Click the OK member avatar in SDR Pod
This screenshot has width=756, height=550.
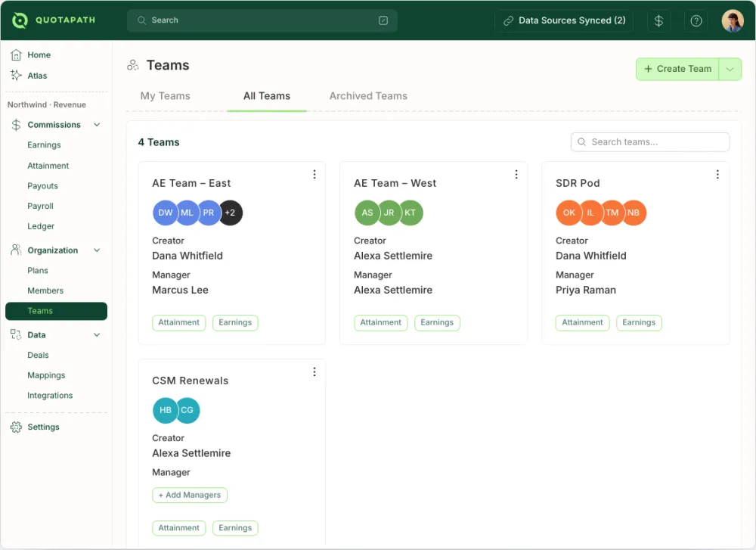569,213
